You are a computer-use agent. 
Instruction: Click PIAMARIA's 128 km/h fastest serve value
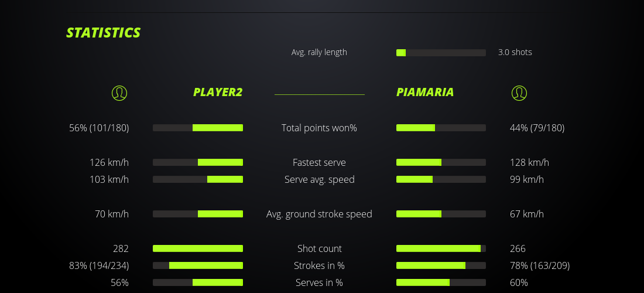coord(529,162)
